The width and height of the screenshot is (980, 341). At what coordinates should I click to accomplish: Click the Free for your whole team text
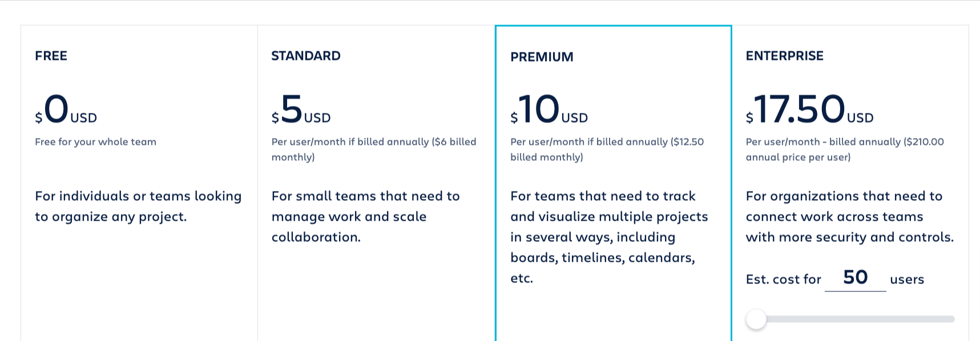95,142
